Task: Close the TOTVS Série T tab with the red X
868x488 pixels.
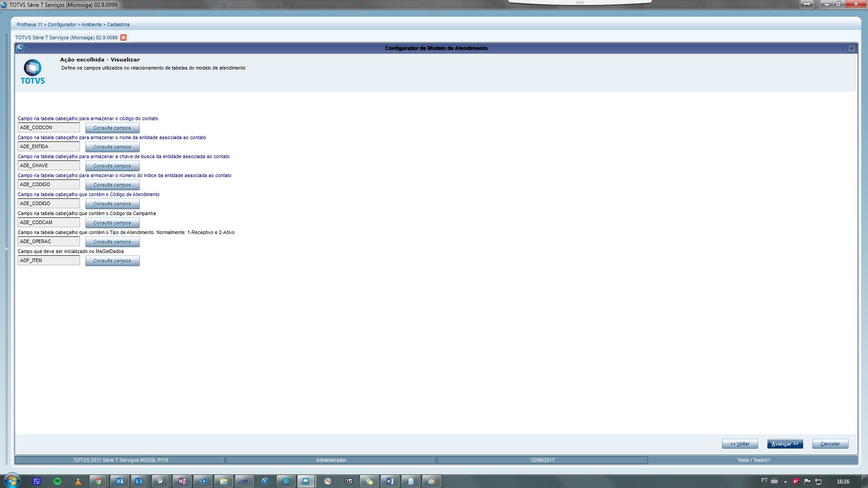Action: tap(123, 38)
